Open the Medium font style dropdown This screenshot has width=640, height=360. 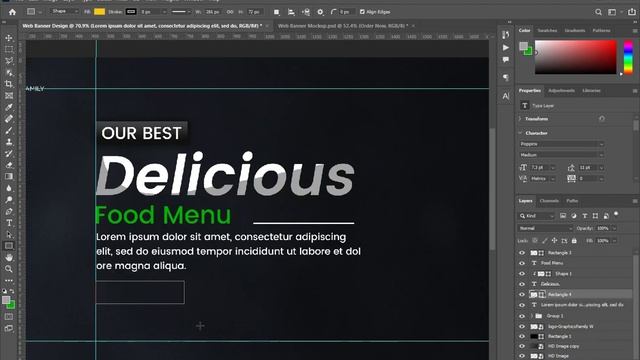(x=562, y=155)
